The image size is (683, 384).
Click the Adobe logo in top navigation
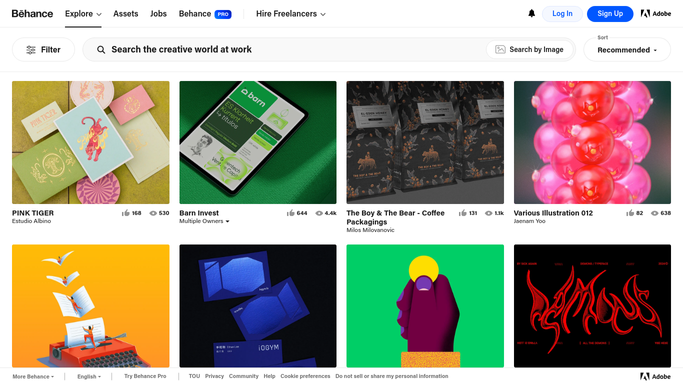point(656,13)
